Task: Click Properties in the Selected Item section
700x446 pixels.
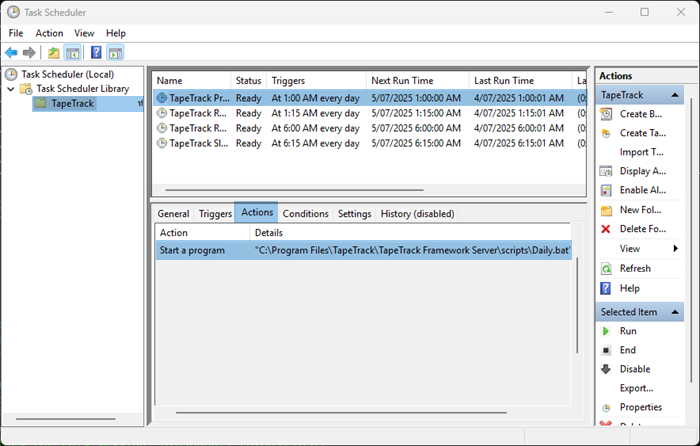Action: [640, 407]
